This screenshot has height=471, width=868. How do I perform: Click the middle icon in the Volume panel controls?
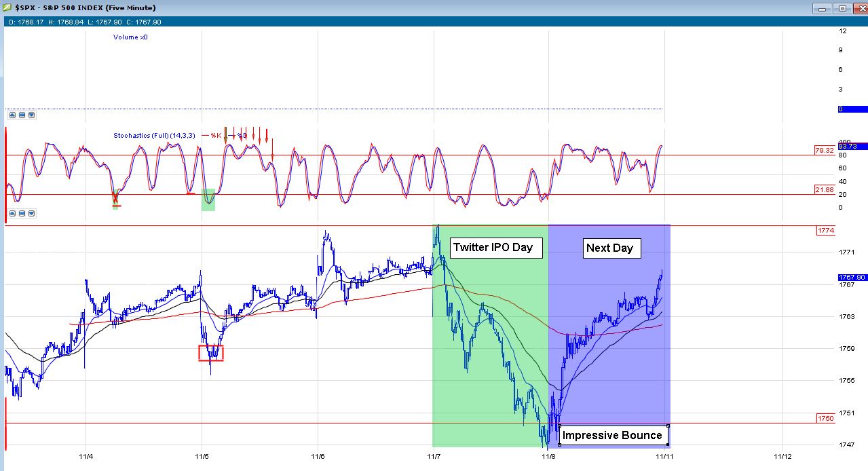tap(22, 115)
